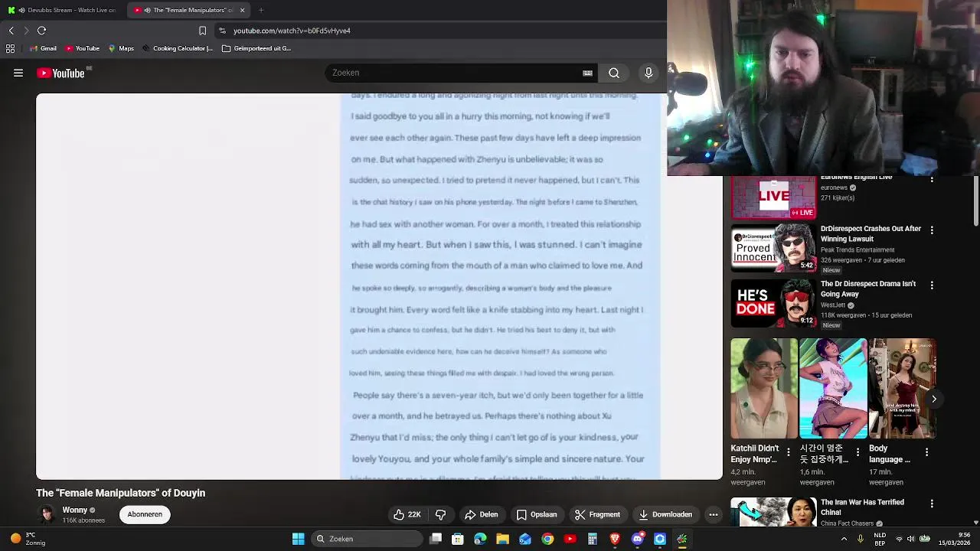Open more actions three-dot button under video
The height and width of the screenshot is (551, 980).
click(x=714, y=514)
